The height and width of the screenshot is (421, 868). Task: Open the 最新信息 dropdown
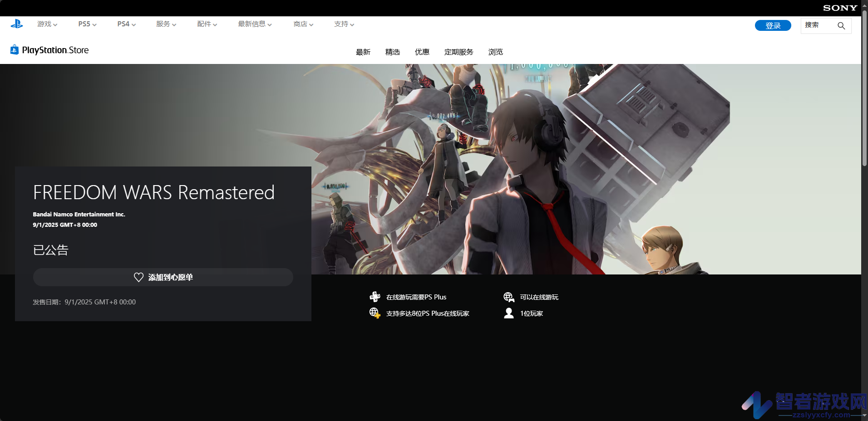255,24
